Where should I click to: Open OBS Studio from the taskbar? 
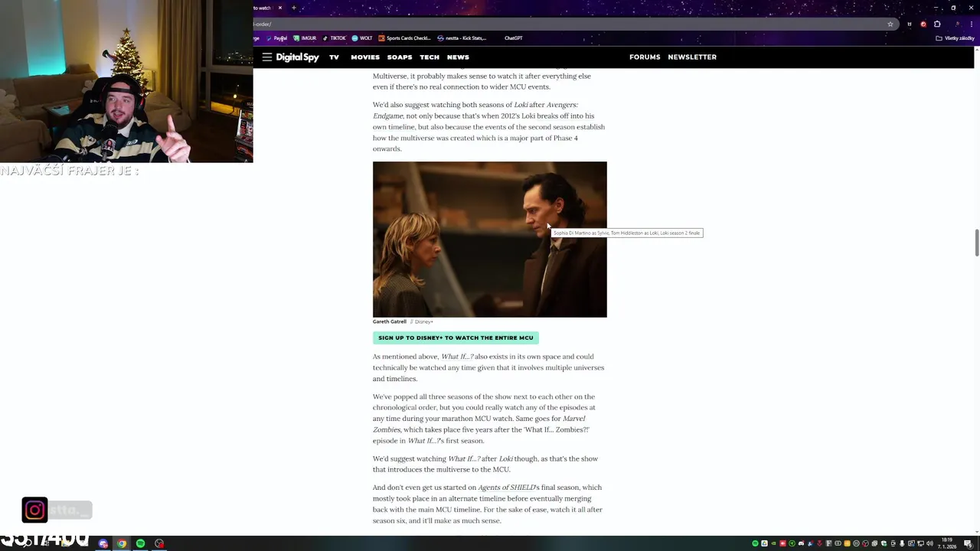pos(159,543)
